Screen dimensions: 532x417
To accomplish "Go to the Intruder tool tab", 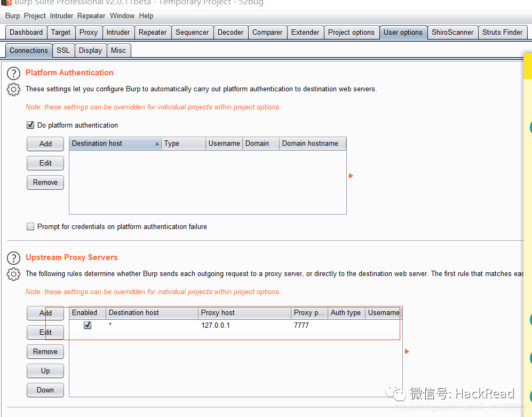I will point(118,32).
